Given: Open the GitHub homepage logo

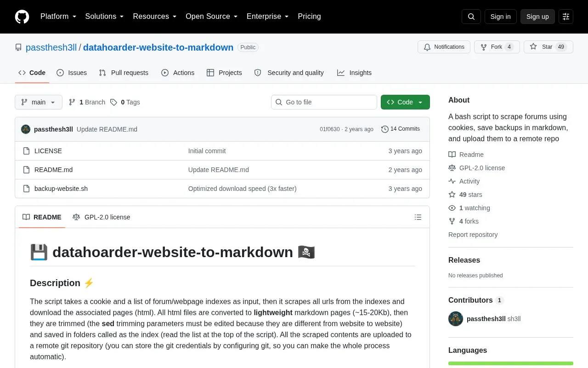Looking at the screenshot, I should (22, 17).
